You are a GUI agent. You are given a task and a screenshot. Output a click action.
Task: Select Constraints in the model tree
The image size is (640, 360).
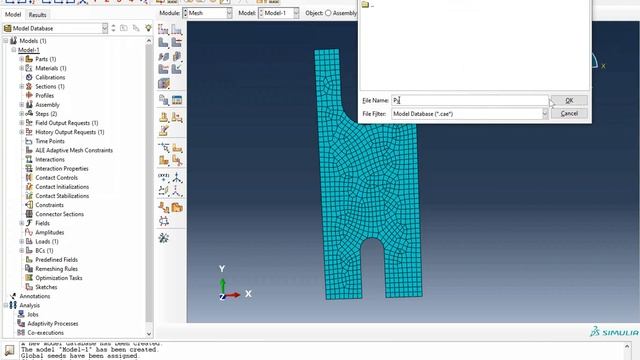[x=49, y=205]
